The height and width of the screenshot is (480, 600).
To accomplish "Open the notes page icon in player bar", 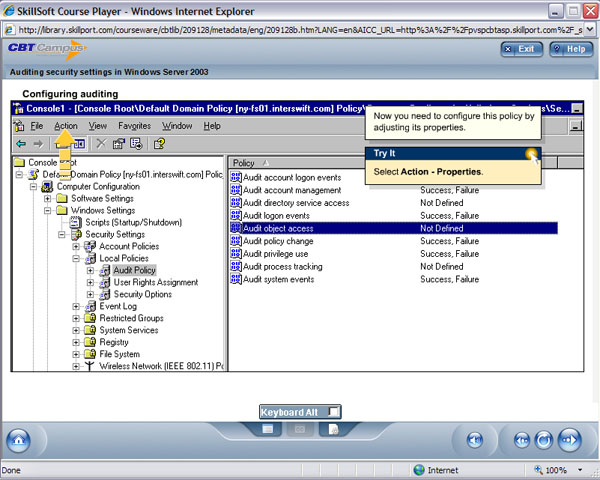I will 333,429.
